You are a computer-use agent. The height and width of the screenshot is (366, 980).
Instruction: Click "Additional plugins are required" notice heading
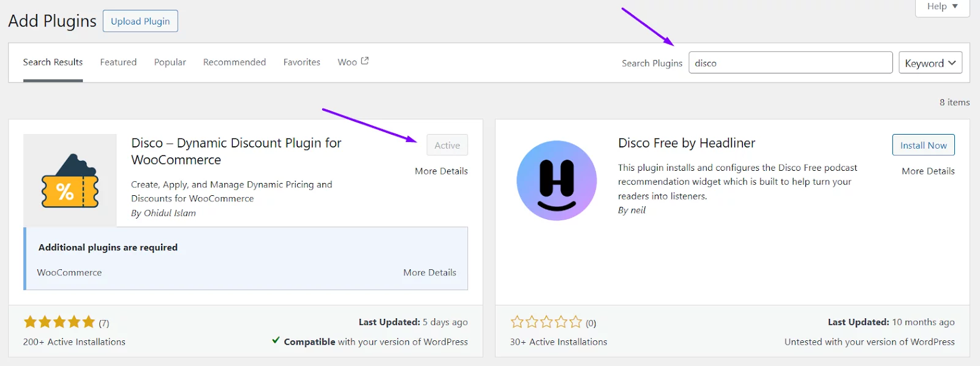[108, 248]
